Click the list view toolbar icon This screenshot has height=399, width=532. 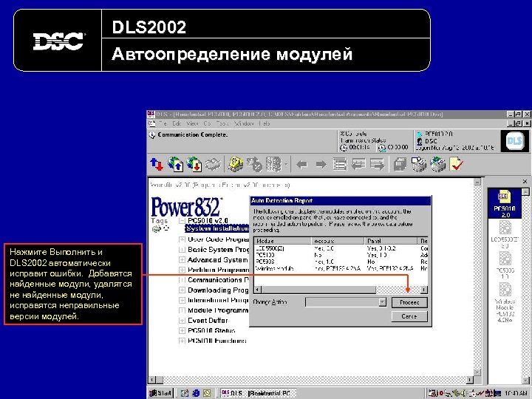click(340, 165)
